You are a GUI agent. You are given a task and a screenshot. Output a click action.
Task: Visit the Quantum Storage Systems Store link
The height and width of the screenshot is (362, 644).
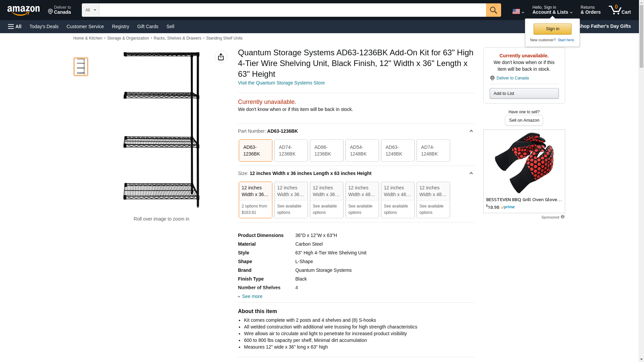tap(281, 83)
